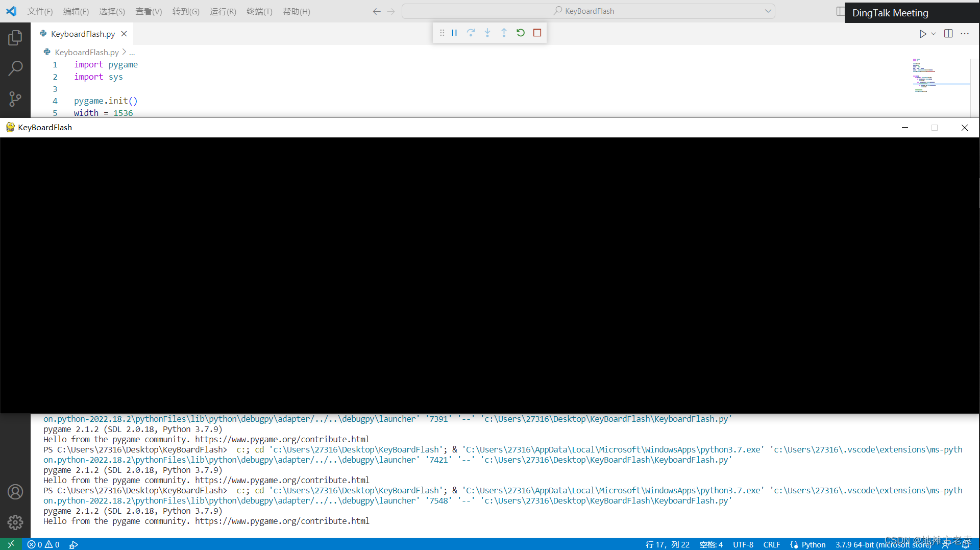
Task: Click the debug Step Out icon
Action: pos(504,33)
